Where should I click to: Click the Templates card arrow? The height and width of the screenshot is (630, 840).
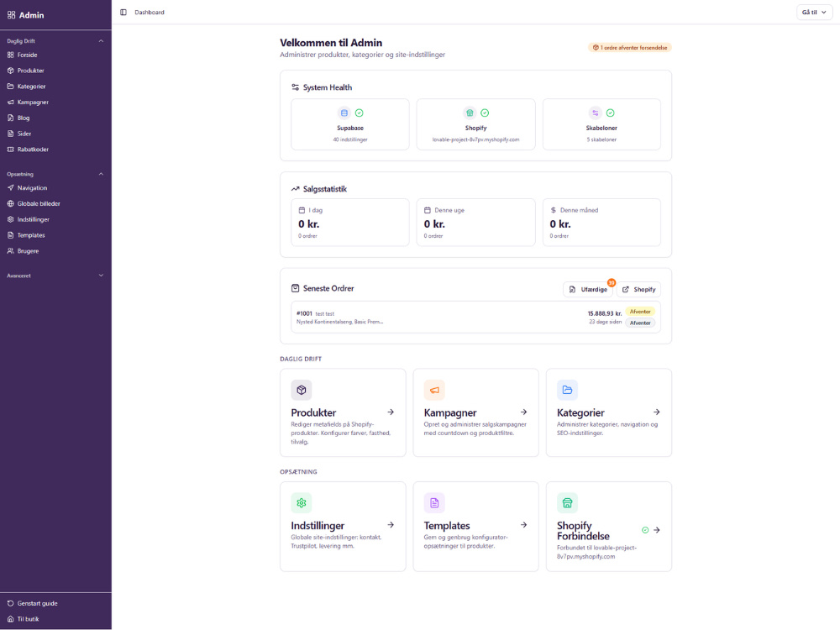pyautogui.click(x=523, y=525)
